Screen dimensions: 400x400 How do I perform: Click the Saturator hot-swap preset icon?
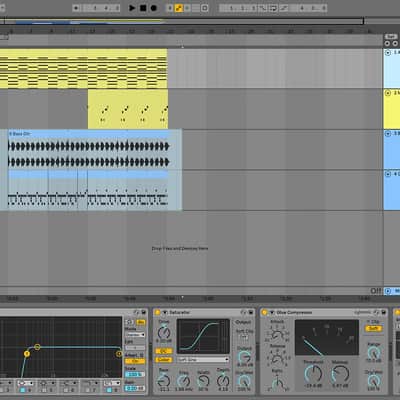[x=243, y=312]
